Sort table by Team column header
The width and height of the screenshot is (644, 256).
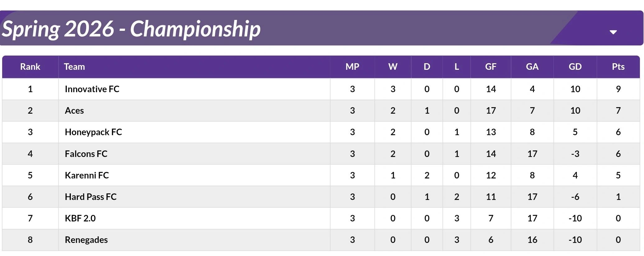point(74,67)
